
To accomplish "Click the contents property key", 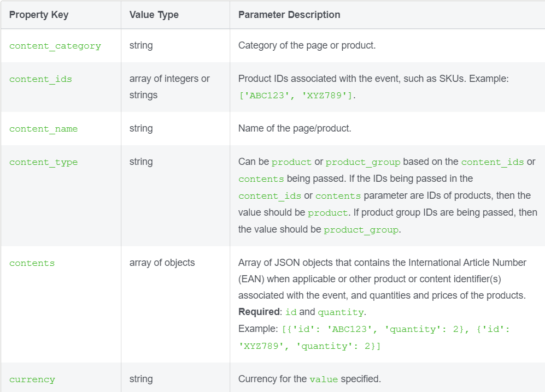I will click(x=32, y=263).
